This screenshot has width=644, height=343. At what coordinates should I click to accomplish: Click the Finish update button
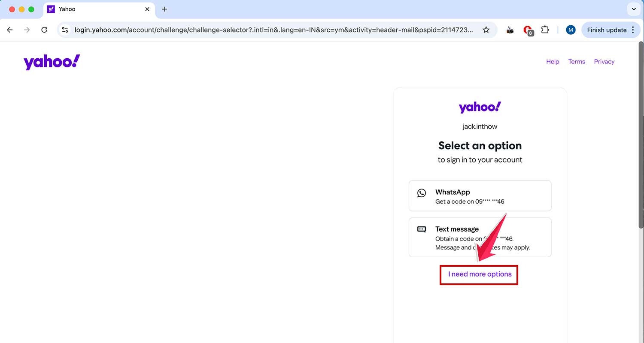[x=607, y=30]
